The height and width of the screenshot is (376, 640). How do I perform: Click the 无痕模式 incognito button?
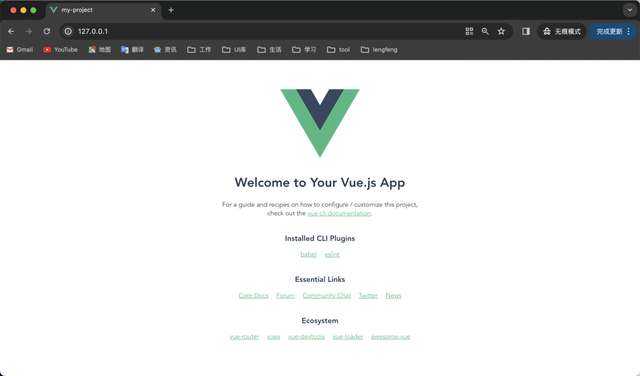click(562, 31)
